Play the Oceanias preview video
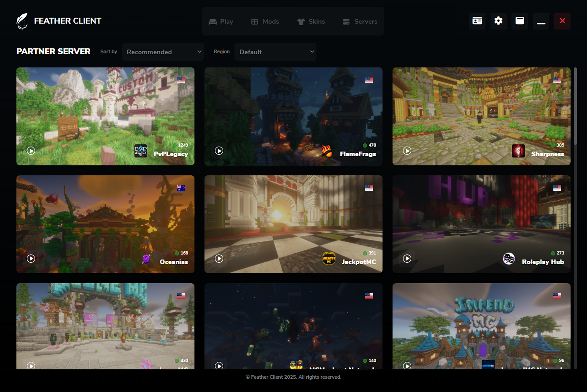587x392 pixels. pos(31,259)
